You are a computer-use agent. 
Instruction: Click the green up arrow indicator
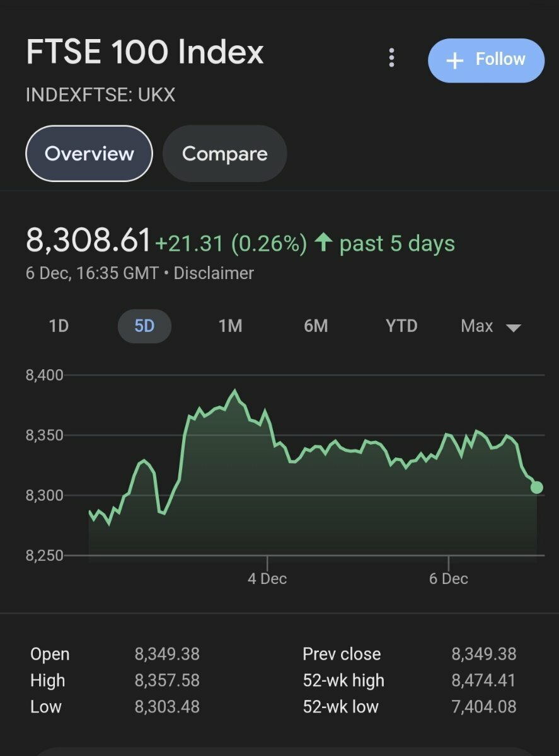[323, 242]
